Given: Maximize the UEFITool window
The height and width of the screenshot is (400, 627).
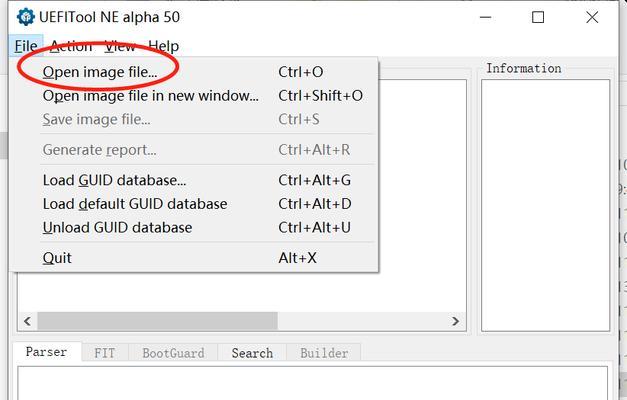Looking at the screenshot, I should click(x=539, y=17).
